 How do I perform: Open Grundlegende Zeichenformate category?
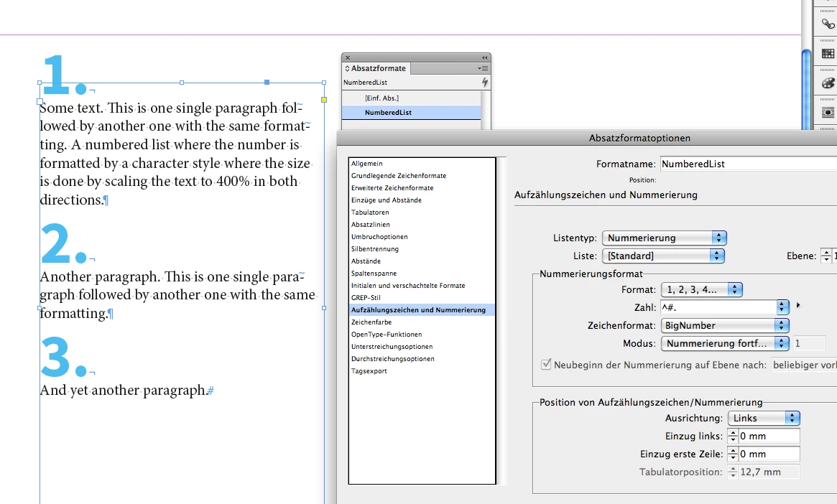(422, 175)
